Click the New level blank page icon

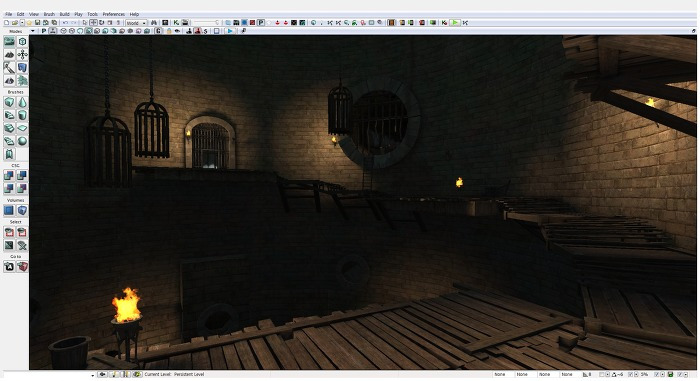point(7,23)
